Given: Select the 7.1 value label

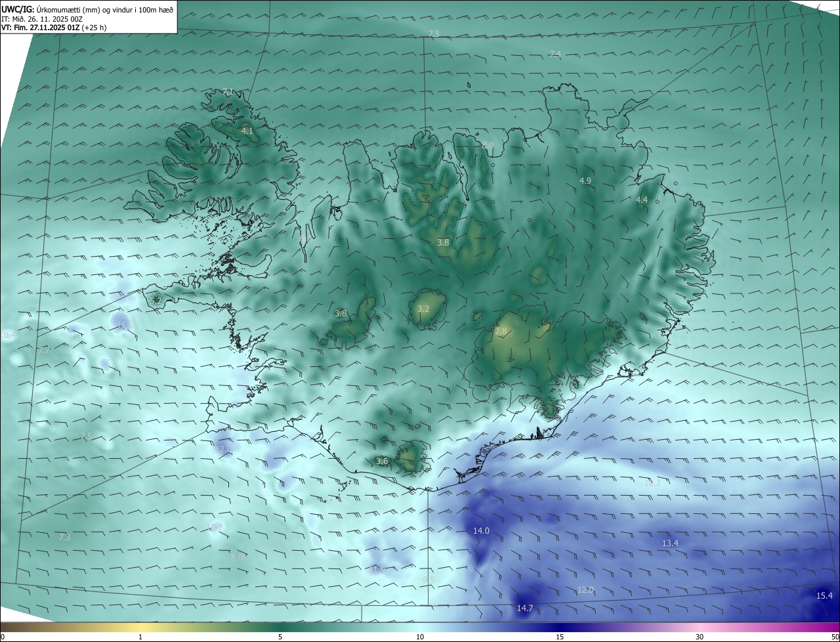Looking at the screenshot, I should point(228,92).
